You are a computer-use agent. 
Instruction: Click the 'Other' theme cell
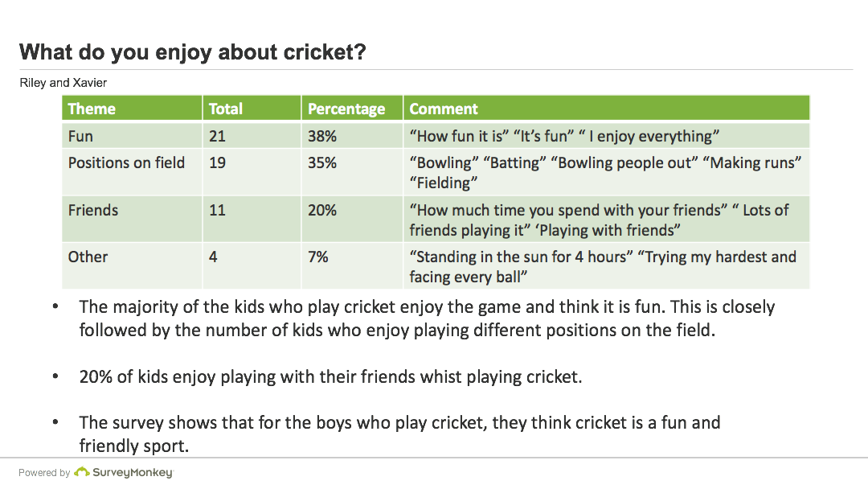88,257
